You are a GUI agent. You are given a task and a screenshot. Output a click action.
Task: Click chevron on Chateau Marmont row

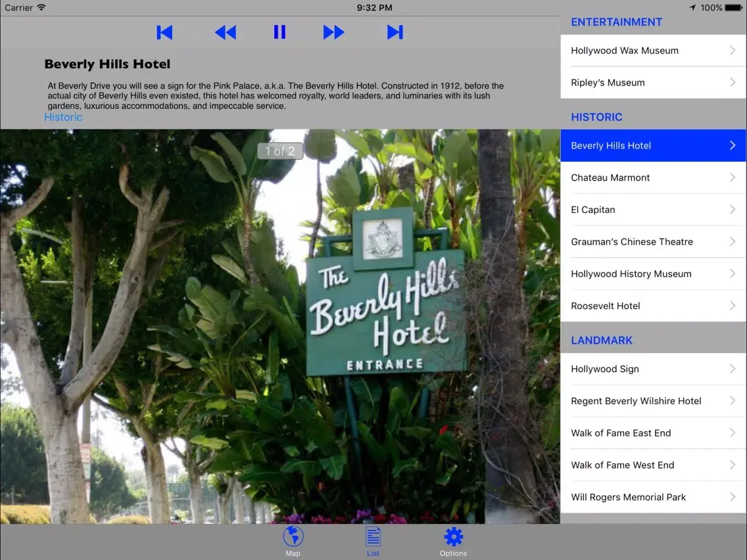pos(733,177)
